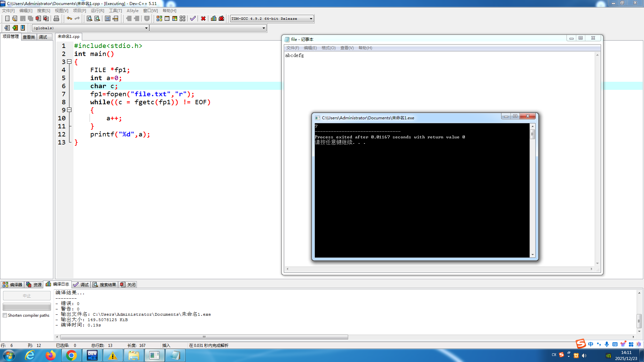Open the empty member function dropdown

264,28
